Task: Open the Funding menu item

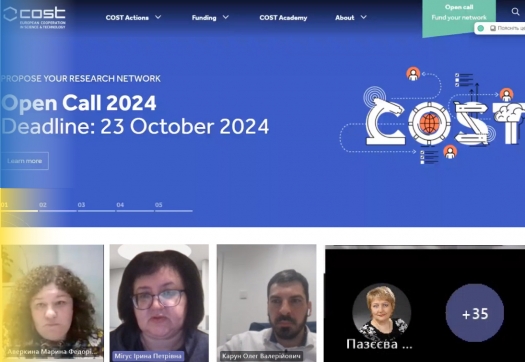Action: click(x=204, y=18)
